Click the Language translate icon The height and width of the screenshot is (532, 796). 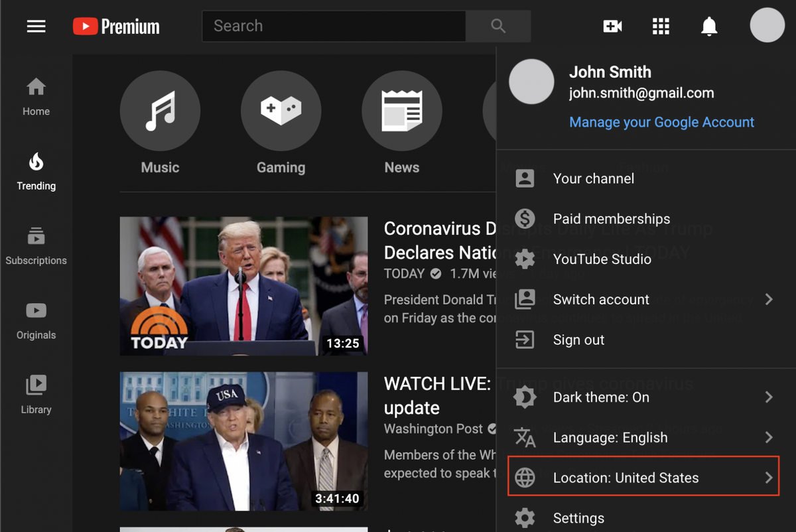pos(525,438)
